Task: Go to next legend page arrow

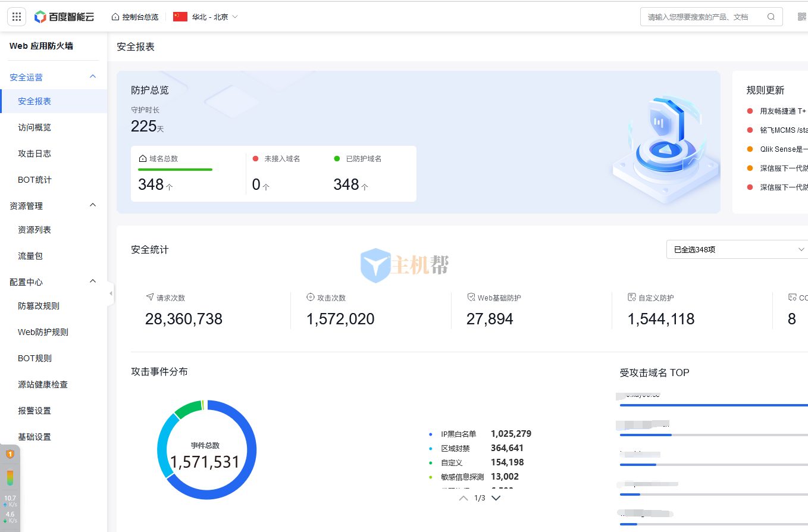Action: pyautogui.click(x=496, y=498)
